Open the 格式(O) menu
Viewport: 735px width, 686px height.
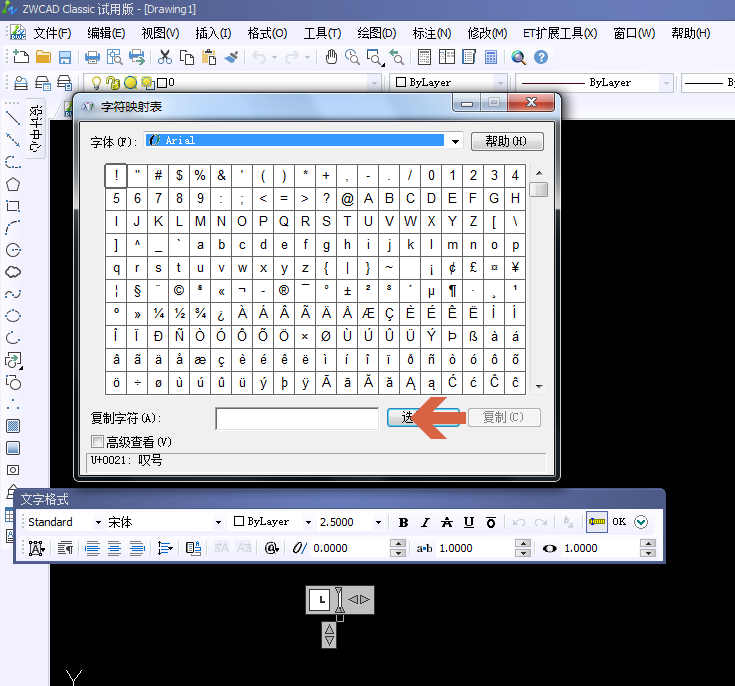267,33
